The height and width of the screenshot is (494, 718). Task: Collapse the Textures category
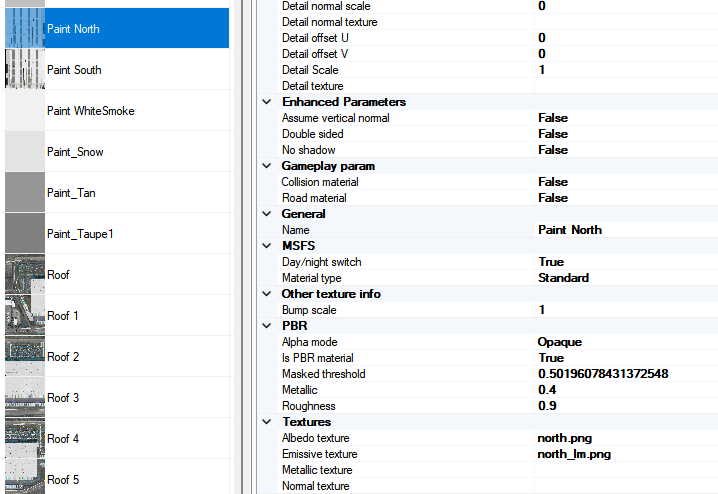(x=266, y=422)
